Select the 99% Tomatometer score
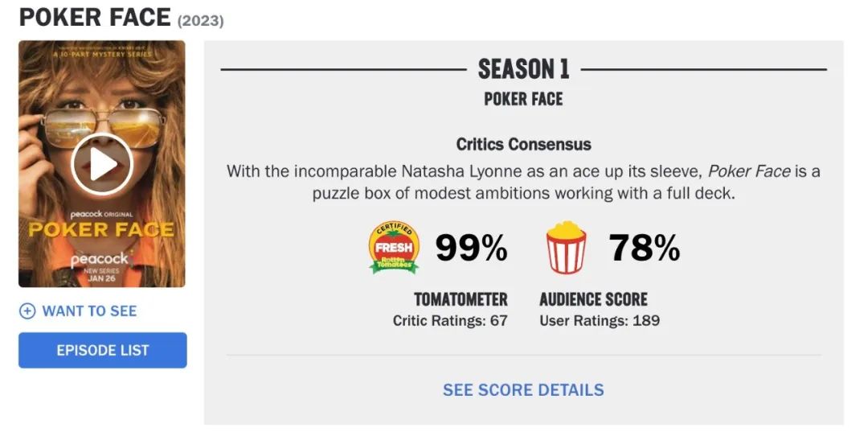Screen dimensions: 868x448 471,249
